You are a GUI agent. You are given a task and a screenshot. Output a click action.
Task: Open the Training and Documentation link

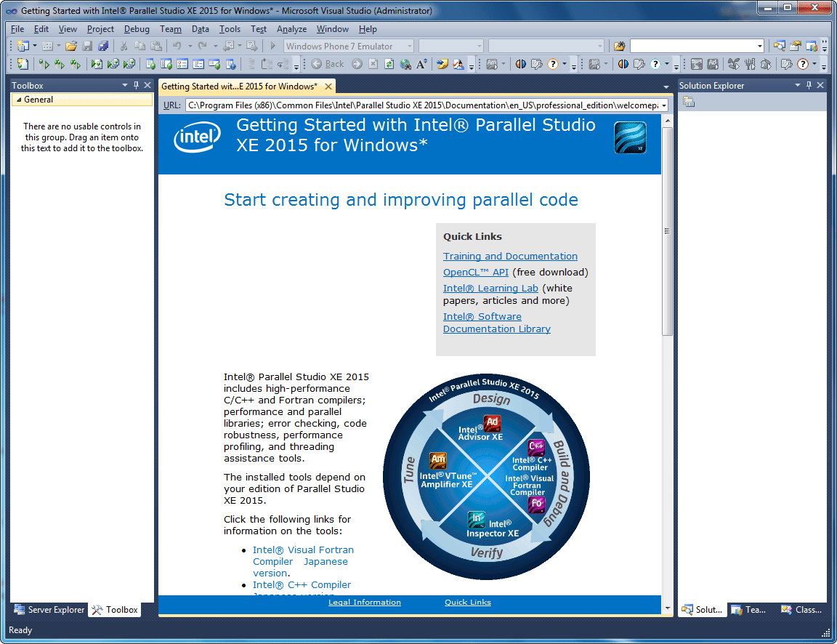pos(510,256)
